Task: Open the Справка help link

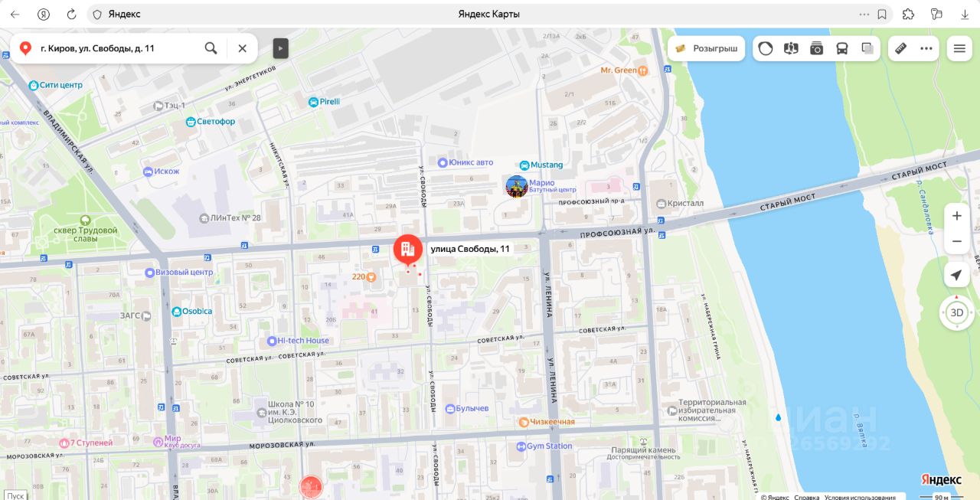Action: (807, 497)
